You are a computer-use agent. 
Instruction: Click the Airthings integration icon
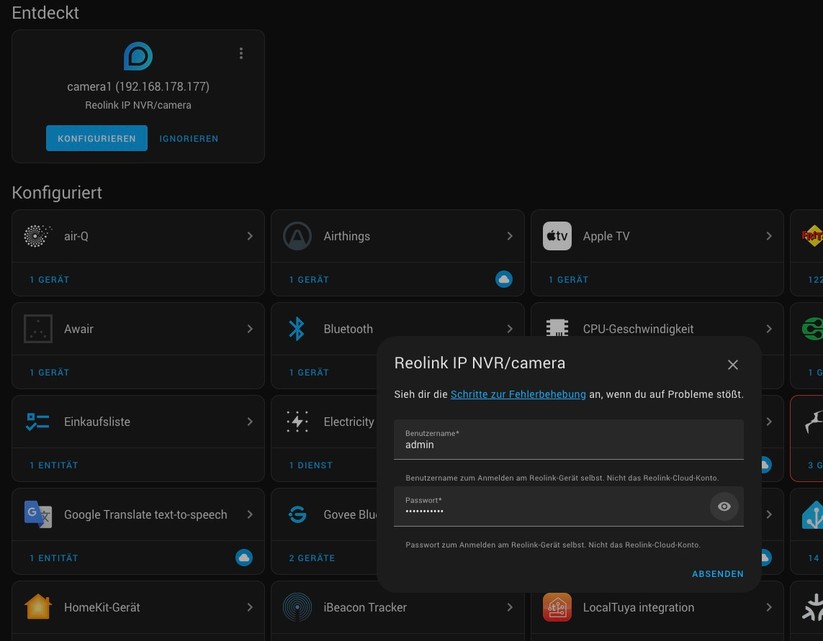coord(296,236)
